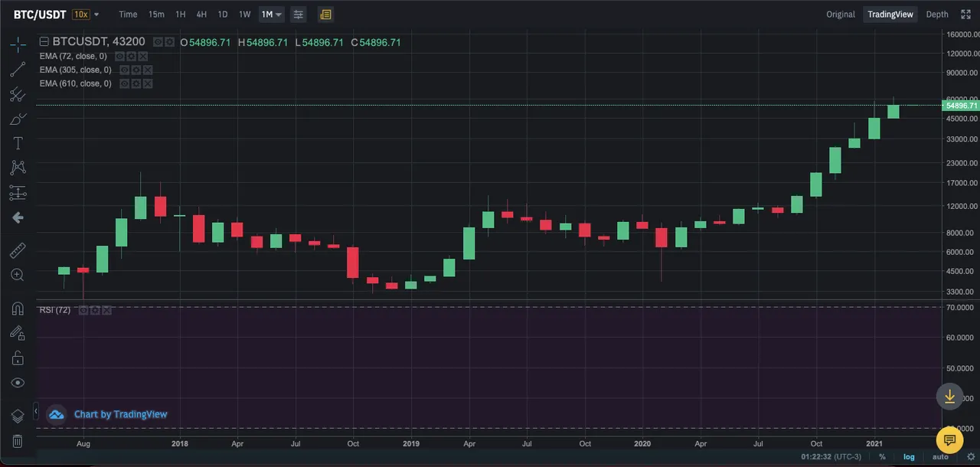The width and height of the screenshot is (980, 467).
Task: Open the Chart by TradingView link
Action: point(120,414)
